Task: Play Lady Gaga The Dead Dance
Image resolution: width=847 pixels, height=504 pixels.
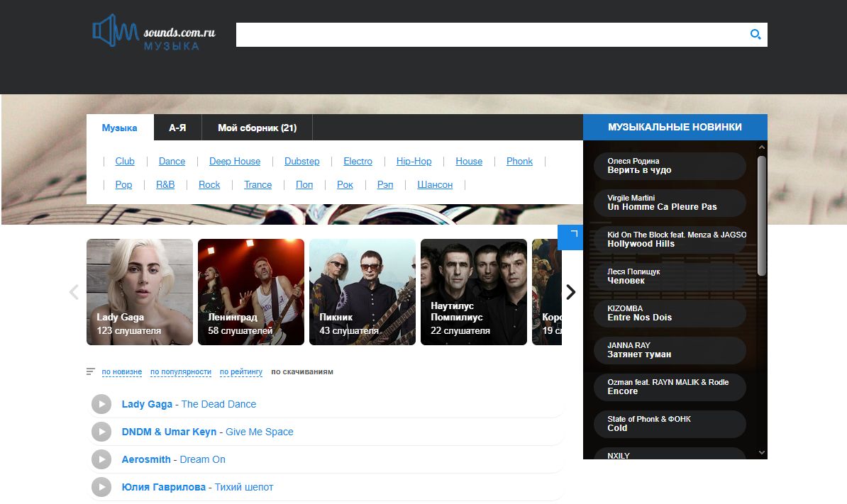Action: (101, 404)
